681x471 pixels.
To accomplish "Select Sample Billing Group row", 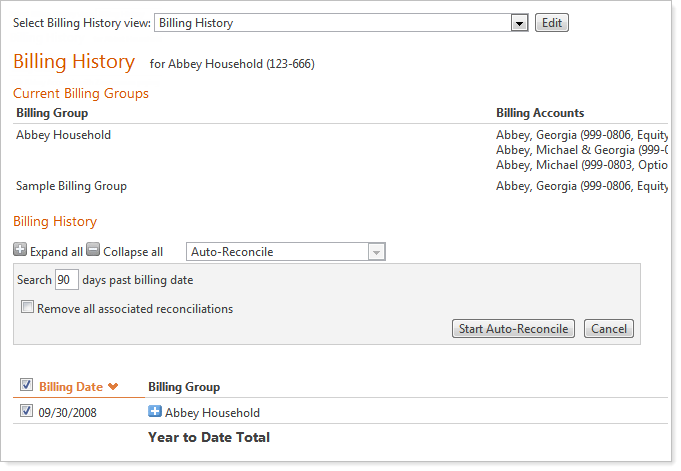I will click(x=71, y=186).
